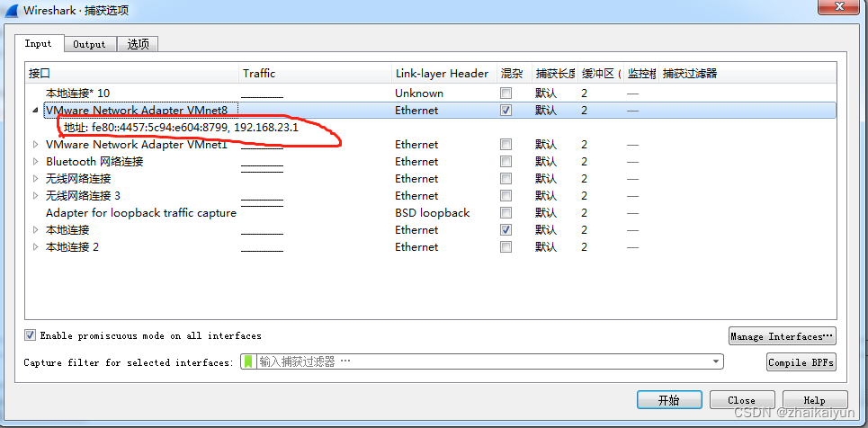Open the capture filter dropdown arrow
868x428 pixels.
pos(717,361)
